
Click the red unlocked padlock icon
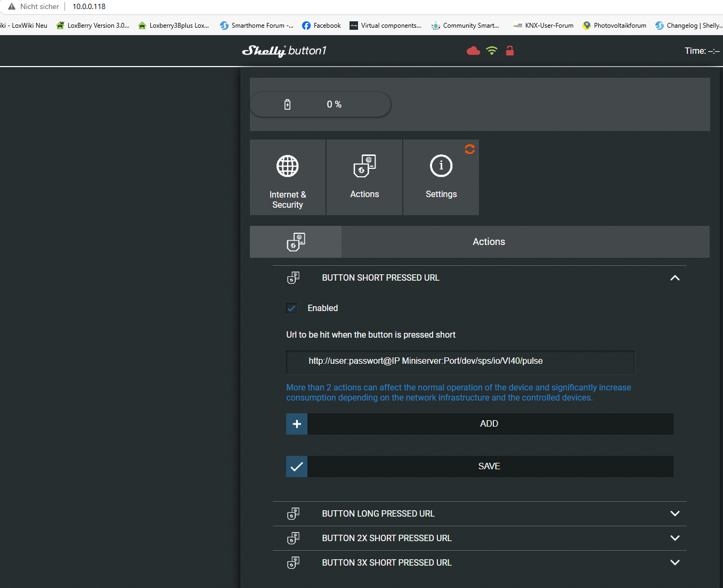coord(510,51)
